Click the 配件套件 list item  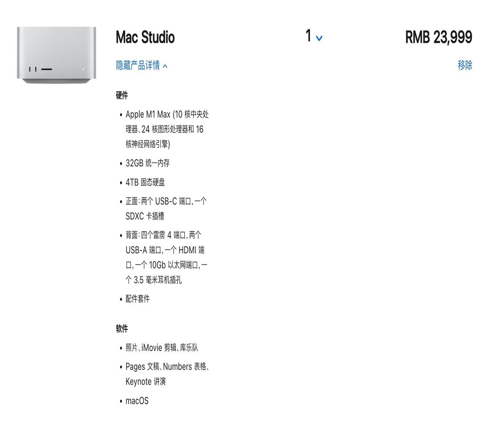tap(137, 299)
